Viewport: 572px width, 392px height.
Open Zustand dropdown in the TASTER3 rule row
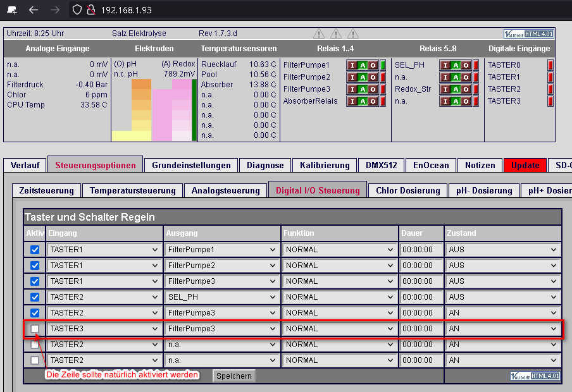pyautogui.click(x=502, y=329)
